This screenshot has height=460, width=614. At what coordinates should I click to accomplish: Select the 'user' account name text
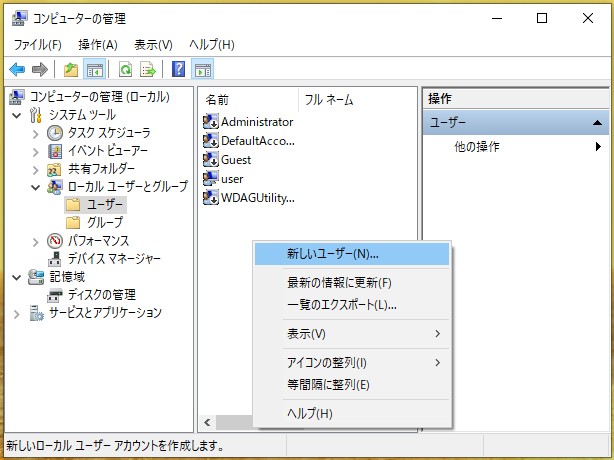(x=232, y=179)
